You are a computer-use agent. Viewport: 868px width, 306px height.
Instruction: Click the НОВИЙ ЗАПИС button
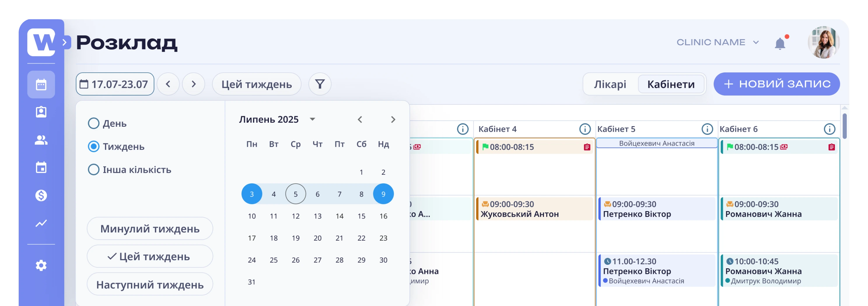[776, 84]
